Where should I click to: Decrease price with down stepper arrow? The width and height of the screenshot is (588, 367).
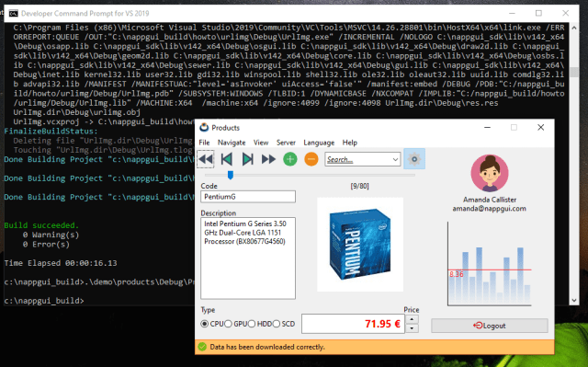click(x=412, y=328)
